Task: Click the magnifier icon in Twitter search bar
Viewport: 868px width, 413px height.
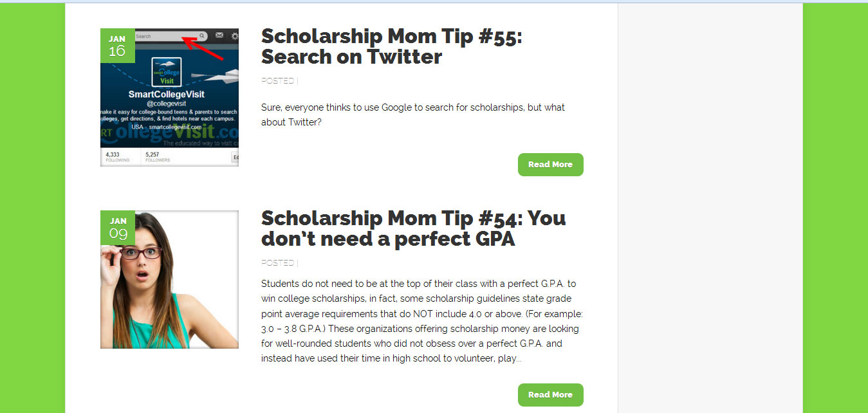Action: [x=202, y=36]
